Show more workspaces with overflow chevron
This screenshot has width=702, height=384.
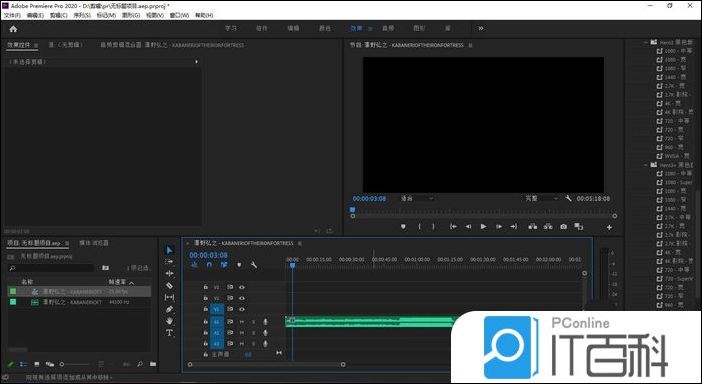point(481,28)
